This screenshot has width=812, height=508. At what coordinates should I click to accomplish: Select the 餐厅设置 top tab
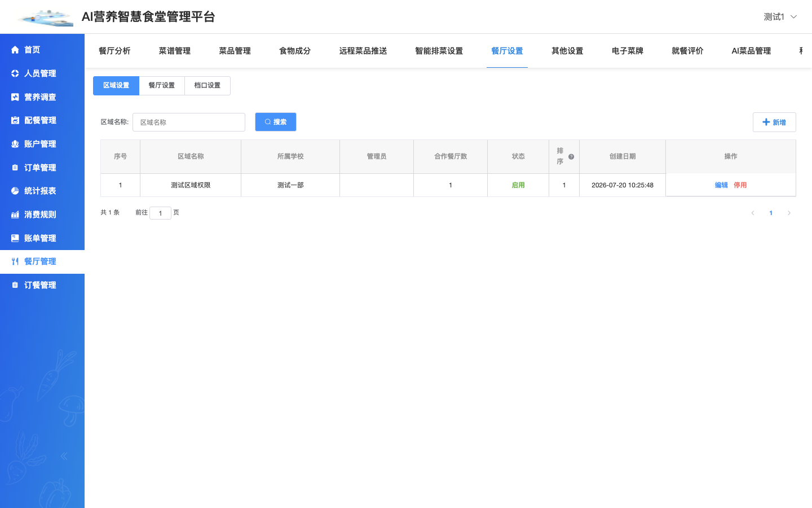tap(507, 51)
